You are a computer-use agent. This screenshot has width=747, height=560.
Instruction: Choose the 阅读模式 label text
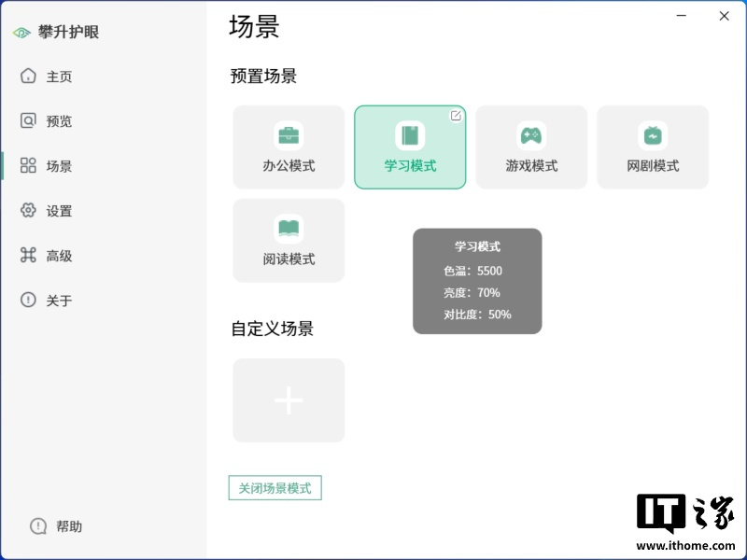tap(289, 259)
